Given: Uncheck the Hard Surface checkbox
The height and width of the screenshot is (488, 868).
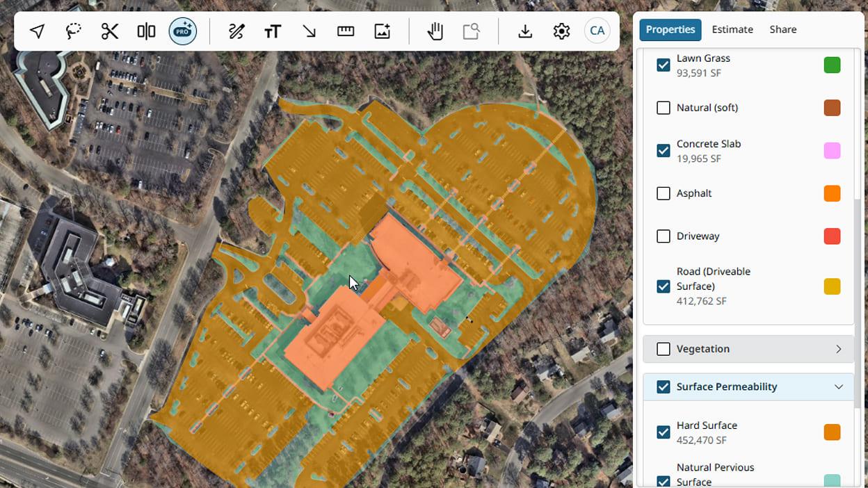Looking at the screenshot, I should (664, 432).
